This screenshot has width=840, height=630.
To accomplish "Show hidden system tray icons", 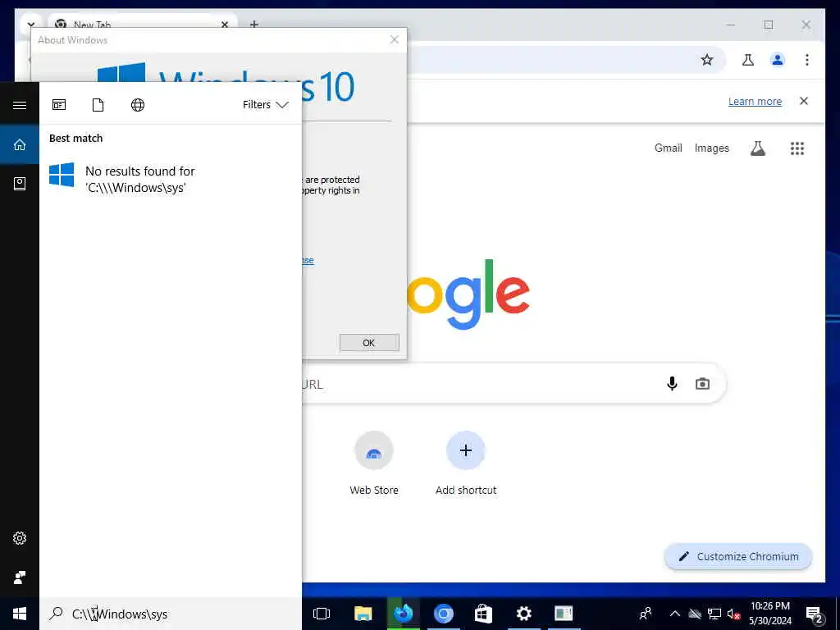I will click(x=675, y=614).
